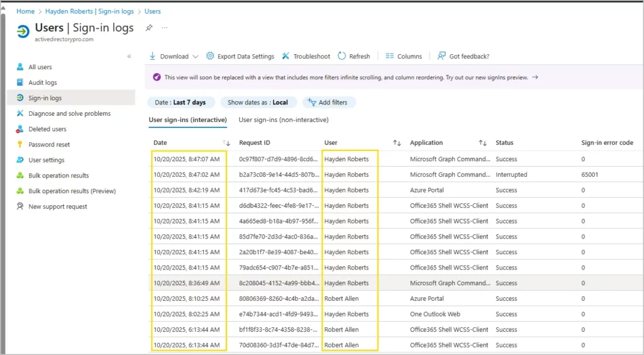
Task: Click the Got feedback? button
Action: [464, 56]
